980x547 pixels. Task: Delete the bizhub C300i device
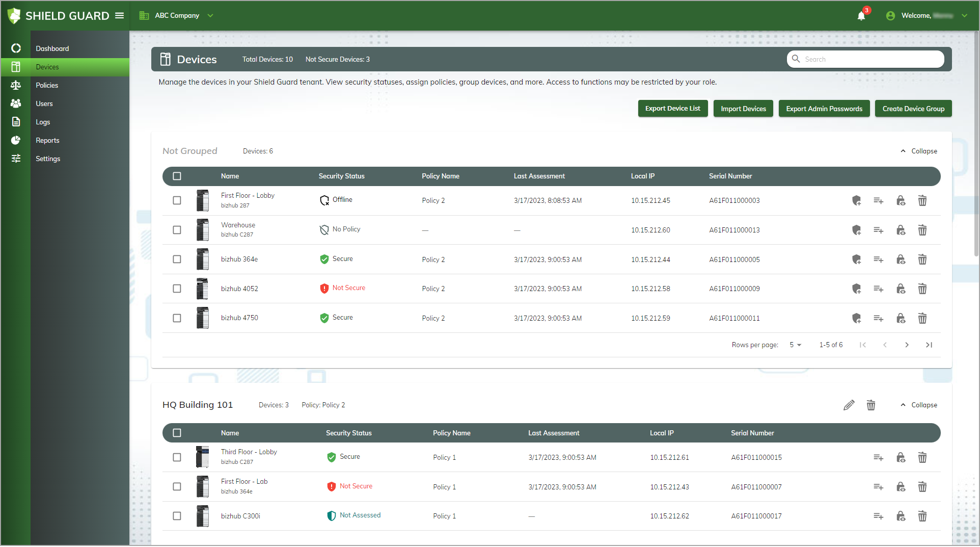click(x=922, y=516)
